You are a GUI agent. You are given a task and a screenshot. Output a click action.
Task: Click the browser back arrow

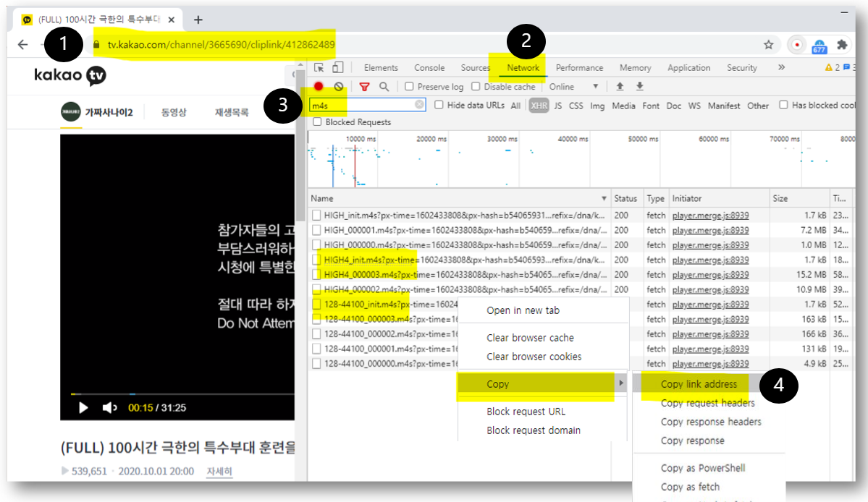click(22, 44)
